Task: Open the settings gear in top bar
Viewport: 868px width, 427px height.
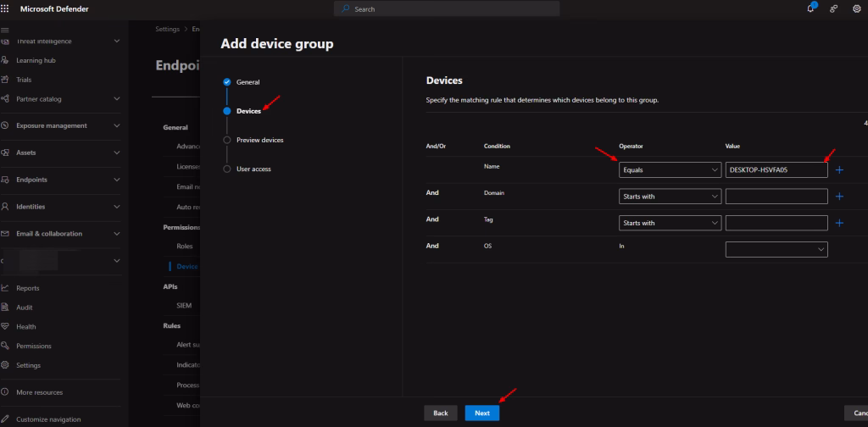Action: coord(856,8)
